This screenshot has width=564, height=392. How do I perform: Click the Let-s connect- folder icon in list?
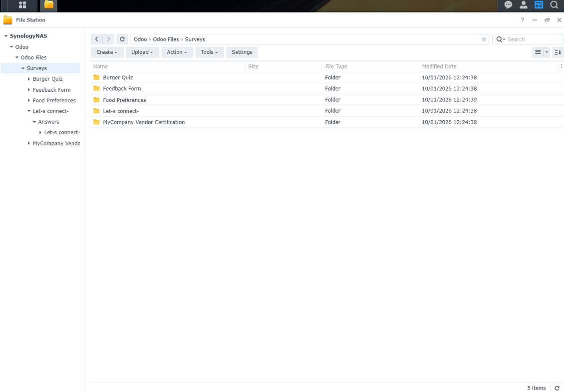tap(96, 111)
